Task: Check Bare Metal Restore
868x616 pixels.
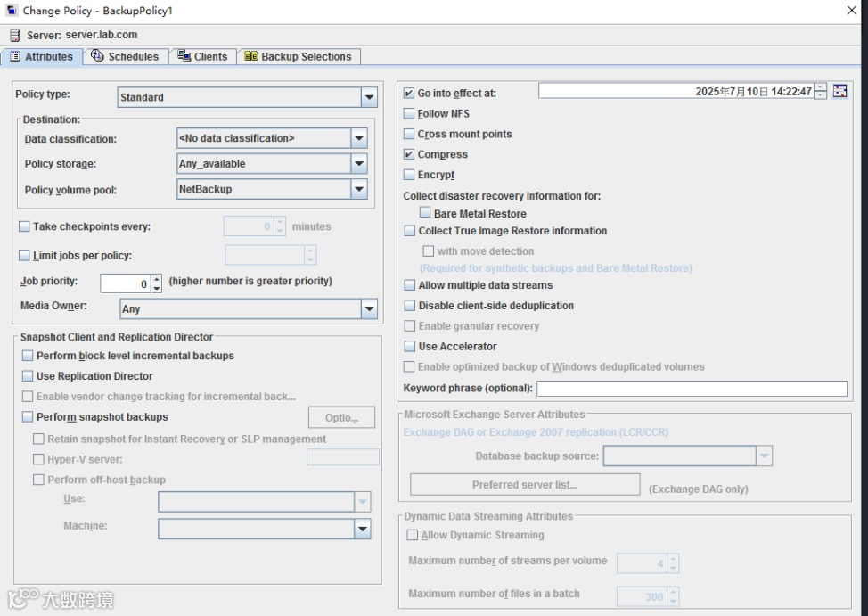Action: [425, 213]
